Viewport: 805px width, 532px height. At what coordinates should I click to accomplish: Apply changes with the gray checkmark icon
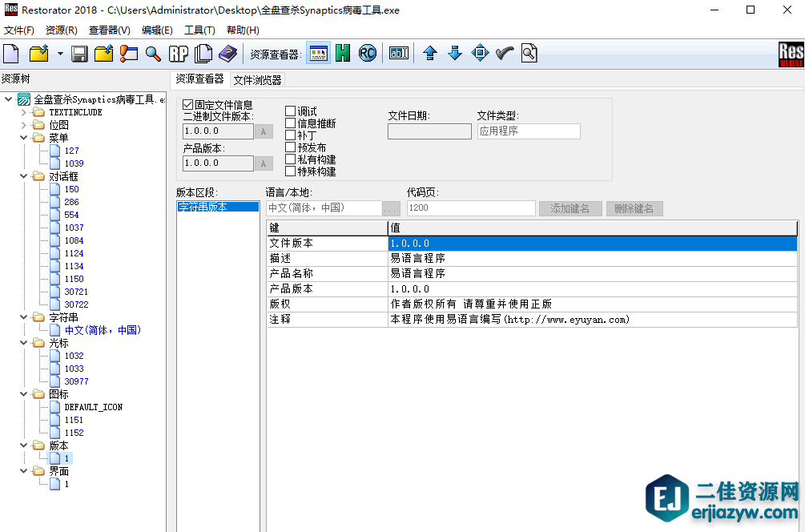tap(505, 53)
